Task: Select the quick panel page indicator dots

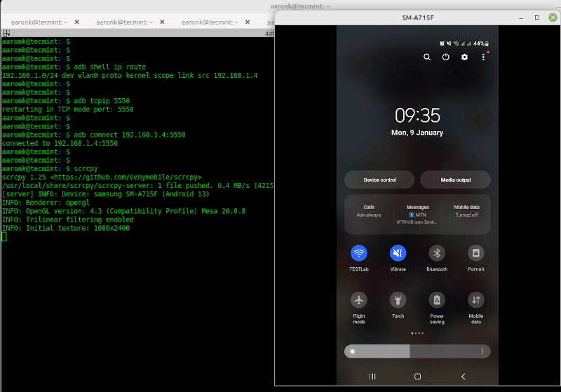Action: coord(417,333)
